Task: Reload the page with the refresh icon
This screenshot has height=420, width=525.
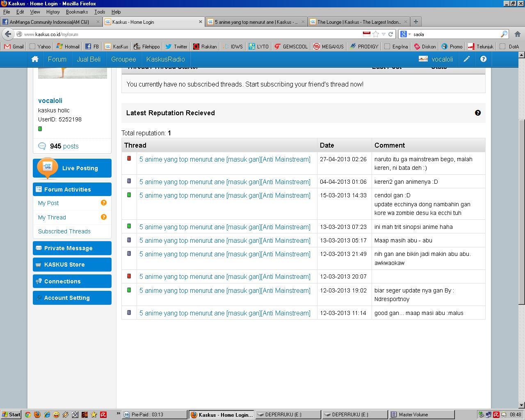Action: (x=391, y=34)
